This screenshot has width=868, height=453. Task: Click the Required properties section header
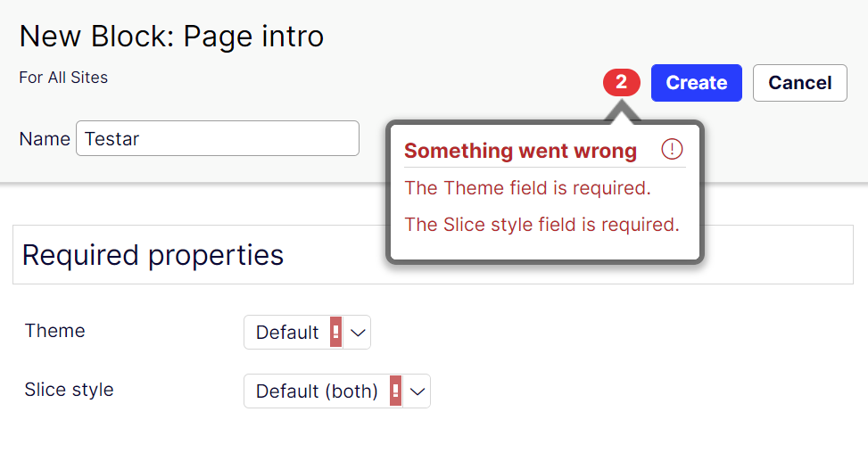153,255
